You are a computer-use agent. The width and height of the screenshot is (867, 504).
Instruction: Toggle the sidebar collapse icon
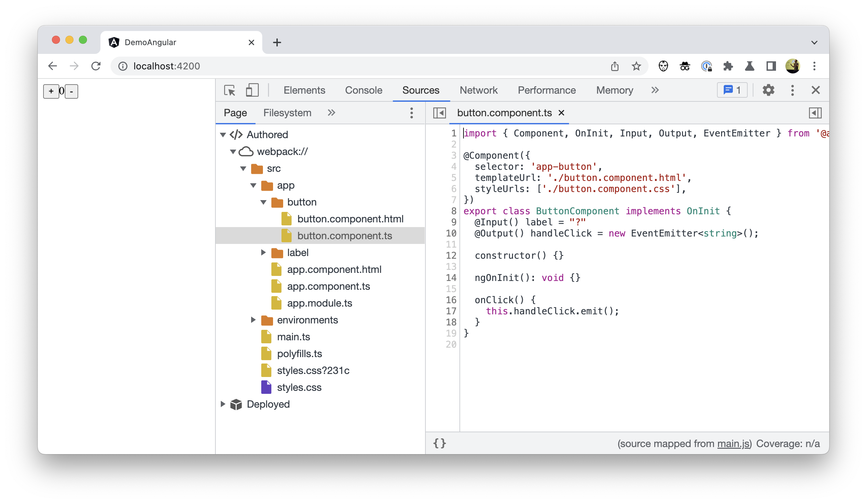pos(440,113)
